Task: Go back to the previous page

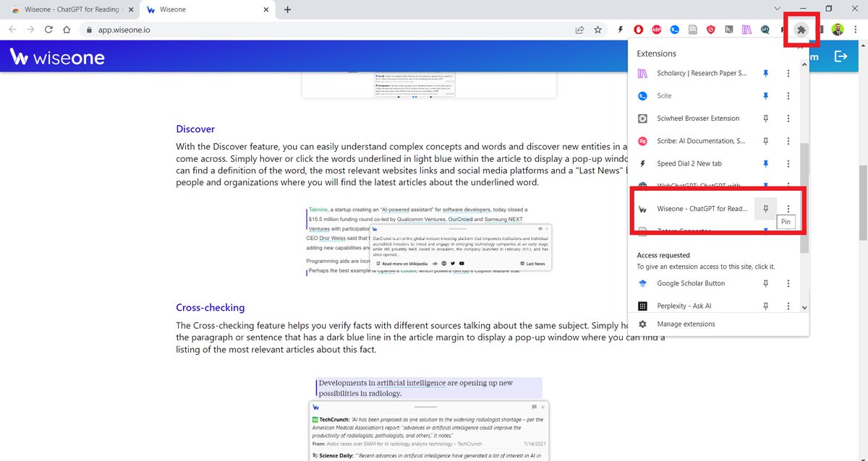Action: 12,30
